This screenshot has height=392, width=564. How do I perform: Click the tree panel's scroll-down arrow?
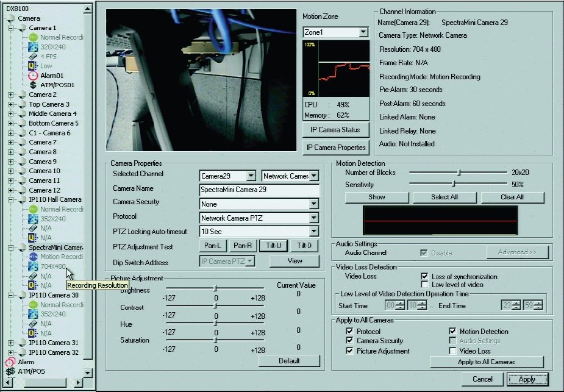87,372
